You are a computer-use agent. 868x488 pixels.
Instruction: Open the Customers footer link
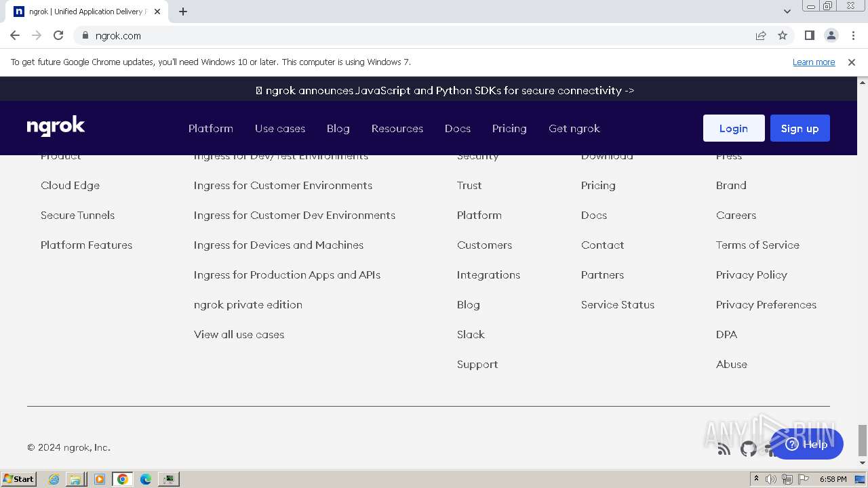click(484, 245)
